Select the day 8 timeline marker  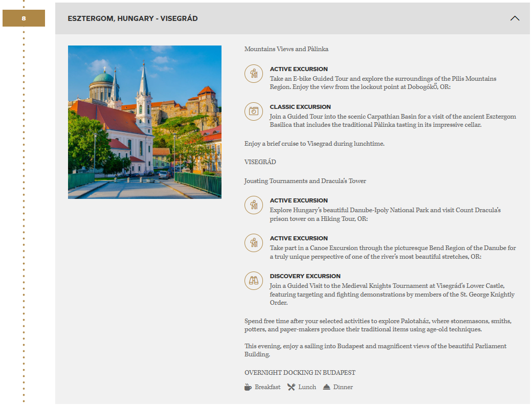[24, 18]
